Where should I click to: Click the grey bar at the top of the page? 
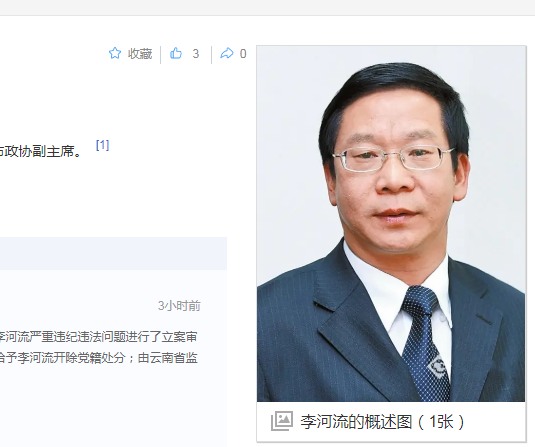(x=268, y=8)
